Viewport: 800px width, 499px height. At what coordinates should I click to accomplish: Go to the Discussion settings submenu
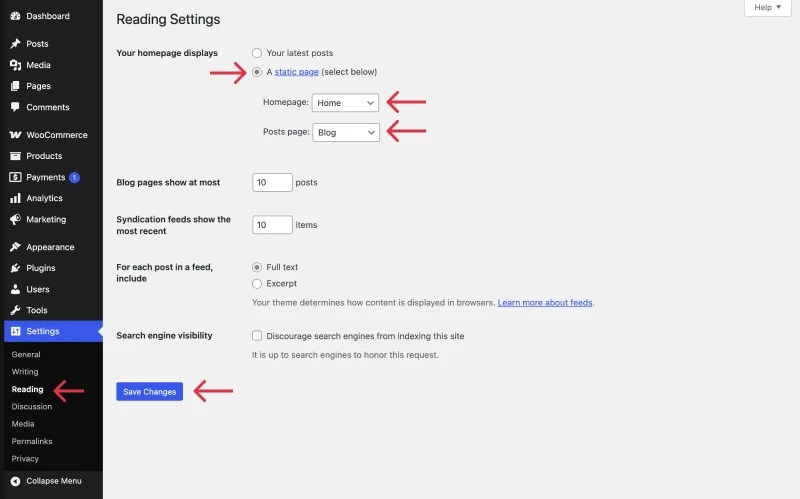pyautogui.click(x=32, y=407)
